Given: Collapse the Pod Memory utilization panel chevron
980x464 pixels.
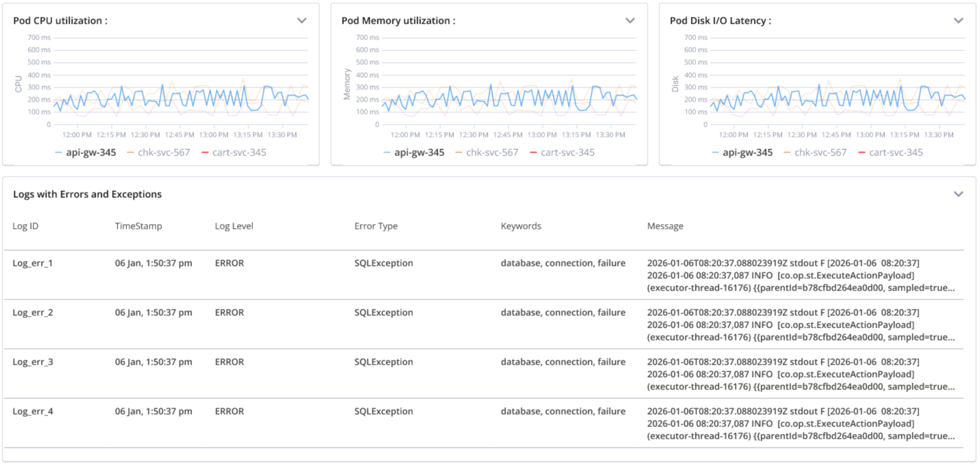Looking at the screenshot, I should [x=630, y=21].
